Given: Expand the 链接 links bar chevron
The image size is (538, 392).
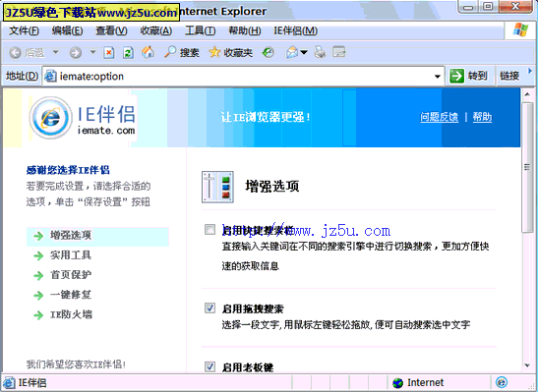Looking at the screenshot, I should (530, 71).
